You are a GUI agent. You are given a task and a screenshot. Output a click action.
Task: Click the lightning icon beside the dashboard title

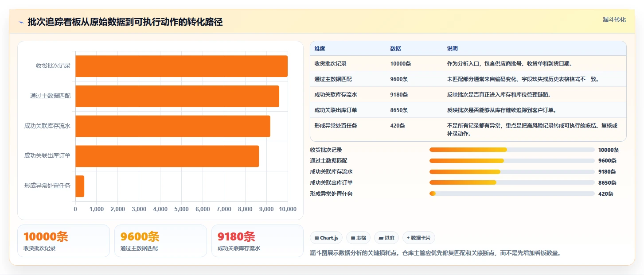tap(21, 22)
